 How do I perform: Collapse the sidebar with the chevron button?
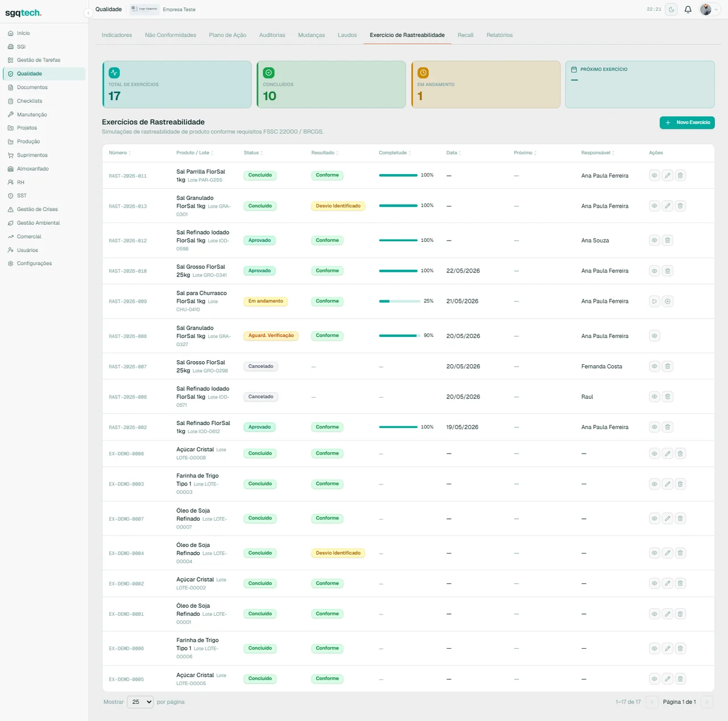tap(88, 13)
